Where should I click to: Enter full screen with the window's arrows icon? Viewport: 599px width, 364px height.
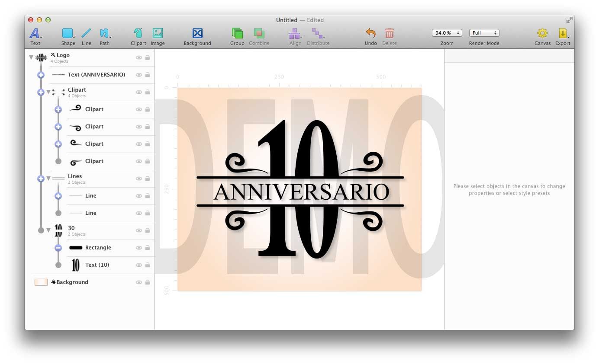[x=569, y=20]
